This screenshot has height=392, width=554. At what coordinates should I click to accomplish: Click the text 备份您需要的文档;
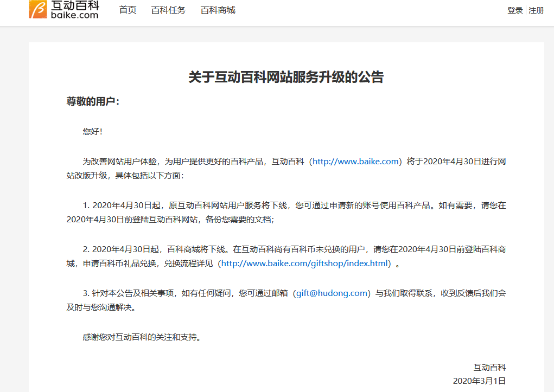(x=240, y=220)
